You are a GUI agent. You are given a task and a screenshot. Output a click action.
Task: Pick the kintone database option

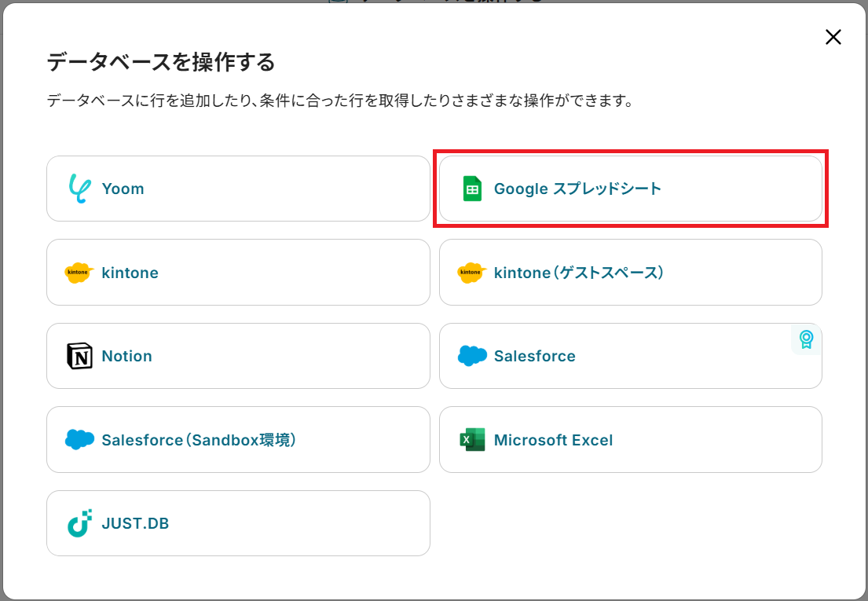(238, 273)
